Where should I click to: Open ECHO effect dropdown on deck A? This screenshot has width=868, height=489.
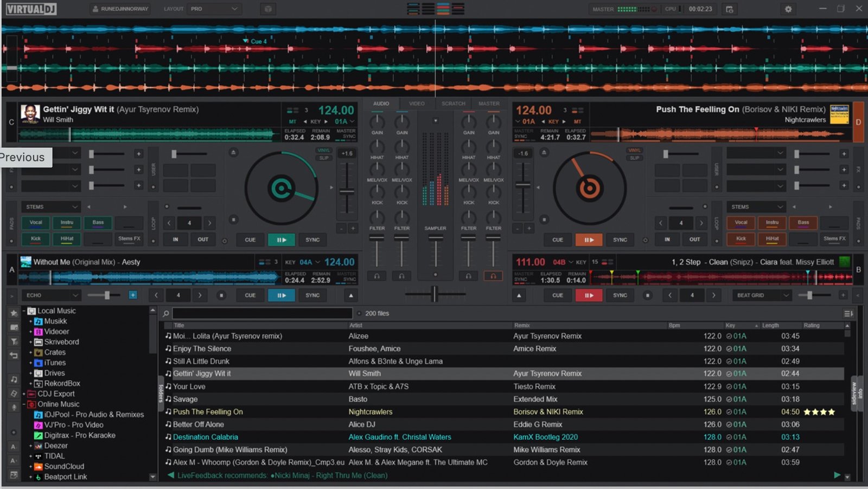[x=52, y=295]
